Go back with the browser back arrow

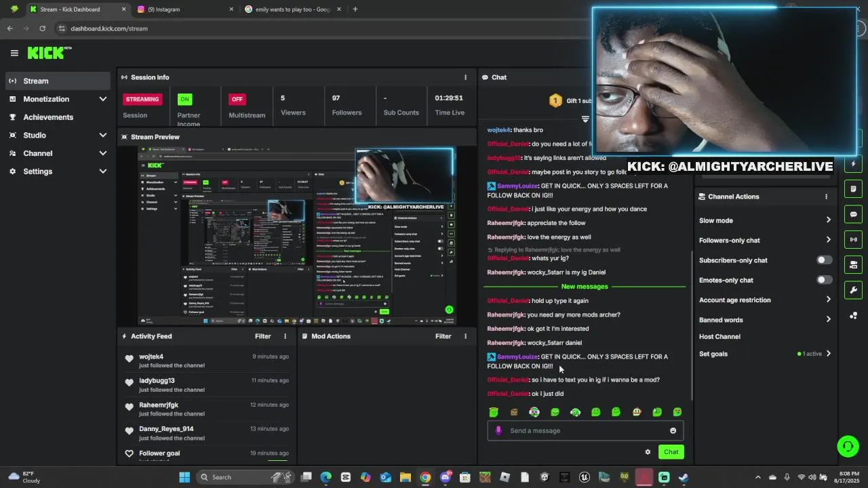[9, 28]
